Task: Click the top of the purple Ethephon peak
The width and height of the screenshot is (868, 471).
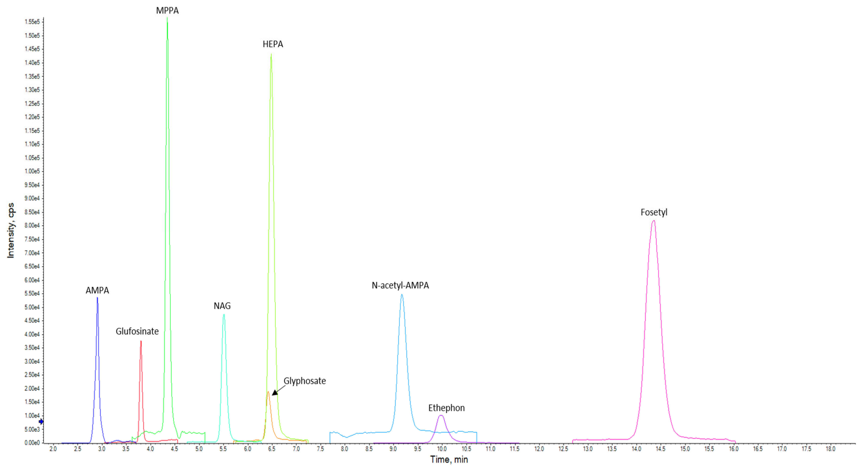Action: 441,416
